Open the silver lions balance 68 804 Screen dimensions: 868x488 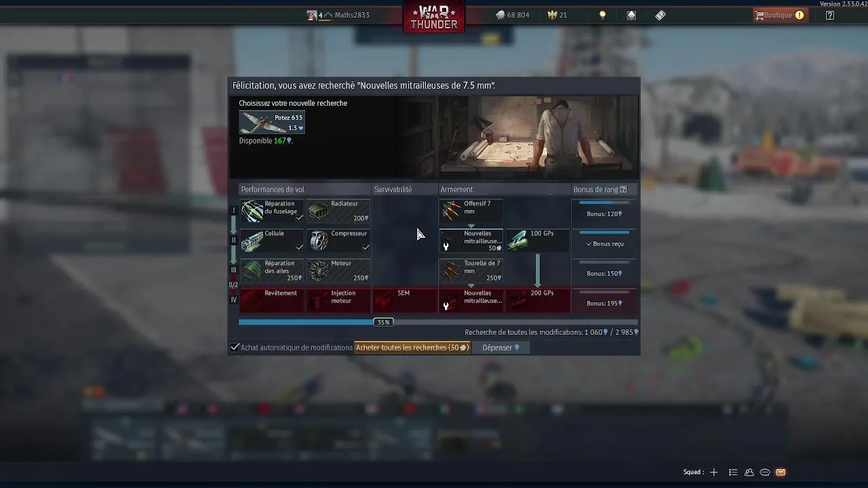512,15
